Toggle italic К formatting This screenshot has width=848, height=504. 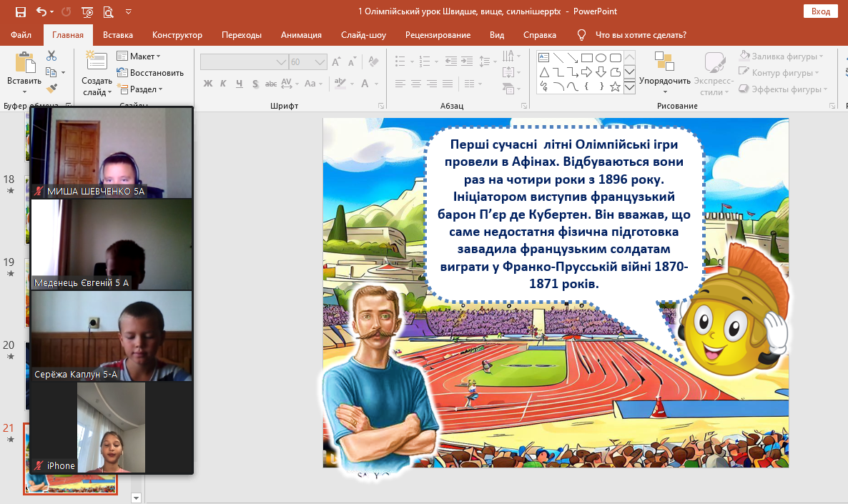[223, 84]
